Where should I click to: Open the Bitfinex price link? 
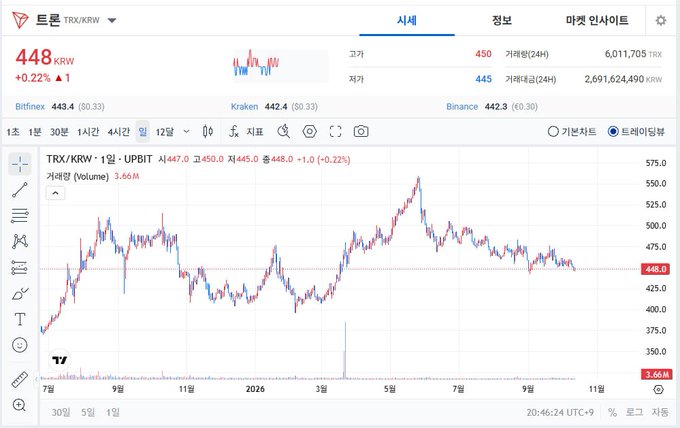tap(30, 107)
